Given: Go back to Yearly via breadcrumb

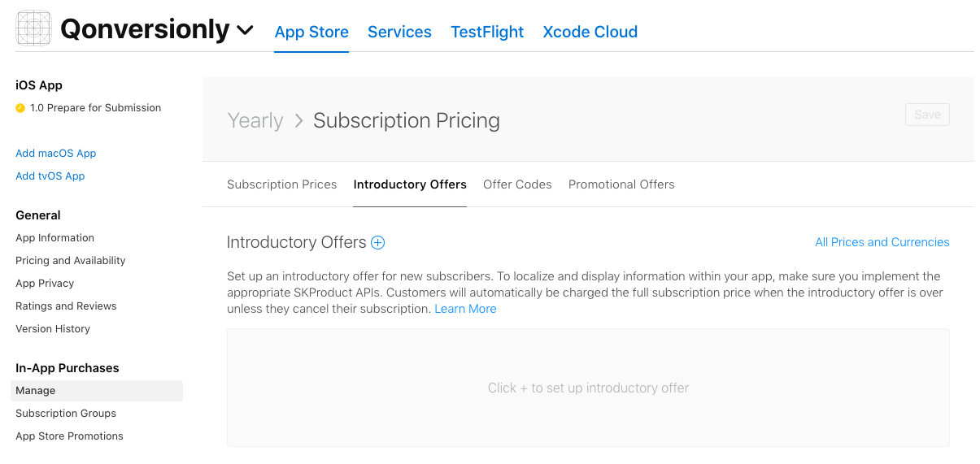Looking at the screenshot, I should pyautogui.click(x=255, y=120).
